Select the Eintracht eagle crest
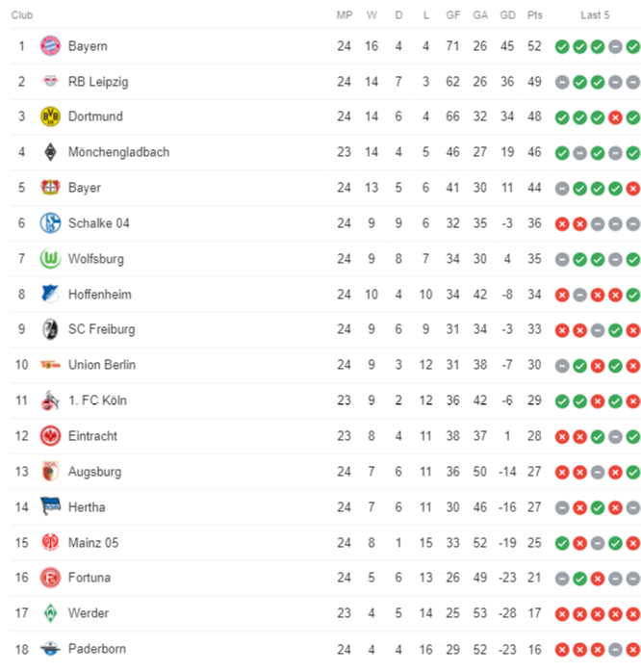The height and width of the screenshot is (672, 641). coord(50,436)
